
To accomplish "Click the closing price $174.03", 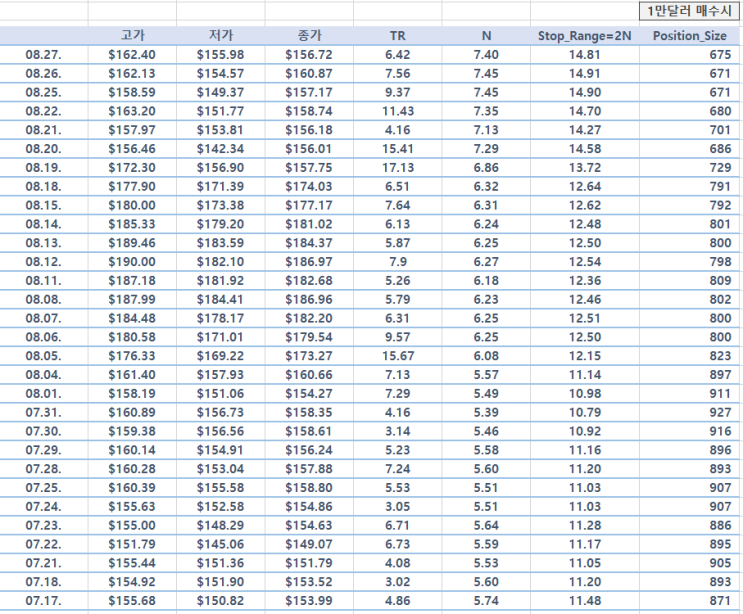I will 309,187.
